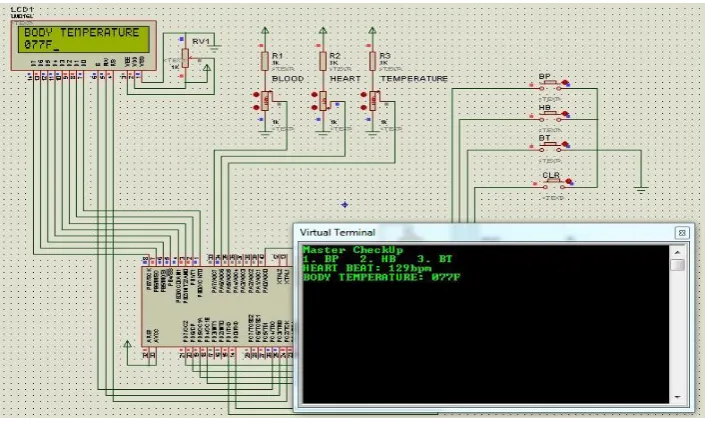
Task: Click the LCD1 display screen
Action: pos(84,39)
